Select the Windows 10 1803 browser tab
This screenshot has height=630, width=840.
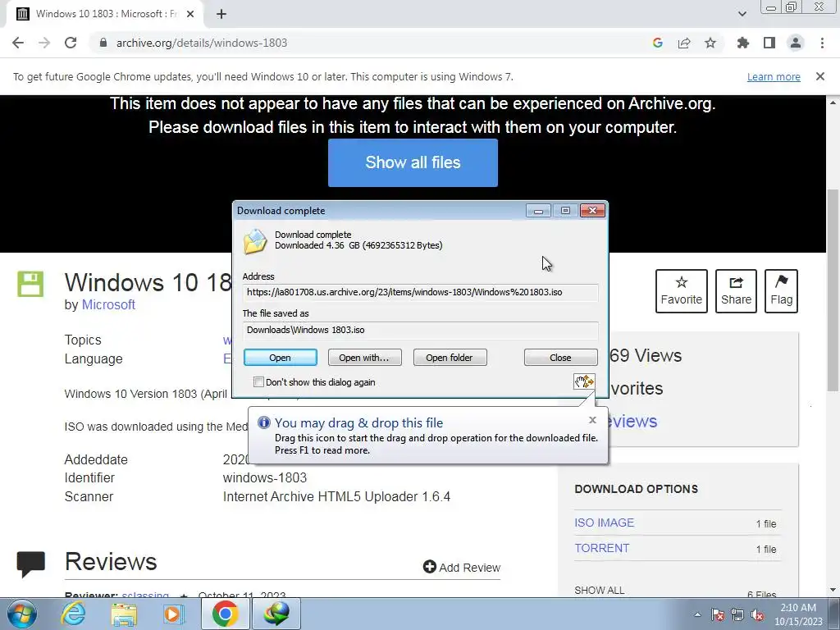105,14
